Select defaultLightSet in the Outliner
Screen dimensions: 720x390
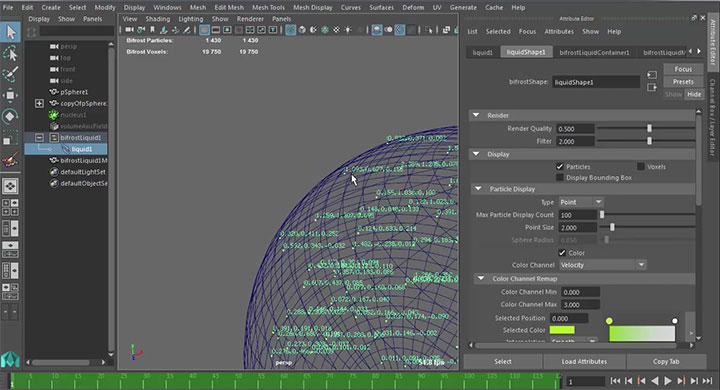[83, 172]
